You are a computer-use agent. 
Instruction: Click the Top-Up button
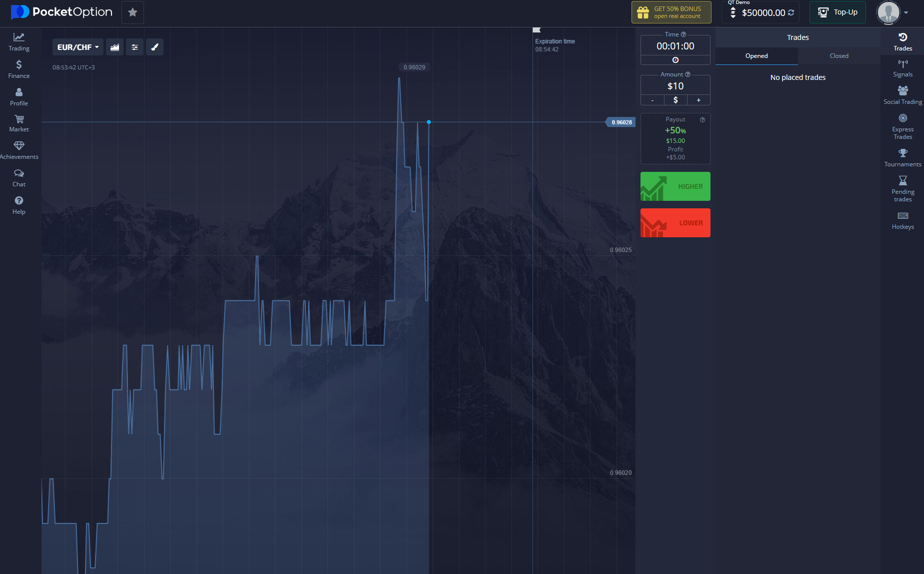point(837,12)
